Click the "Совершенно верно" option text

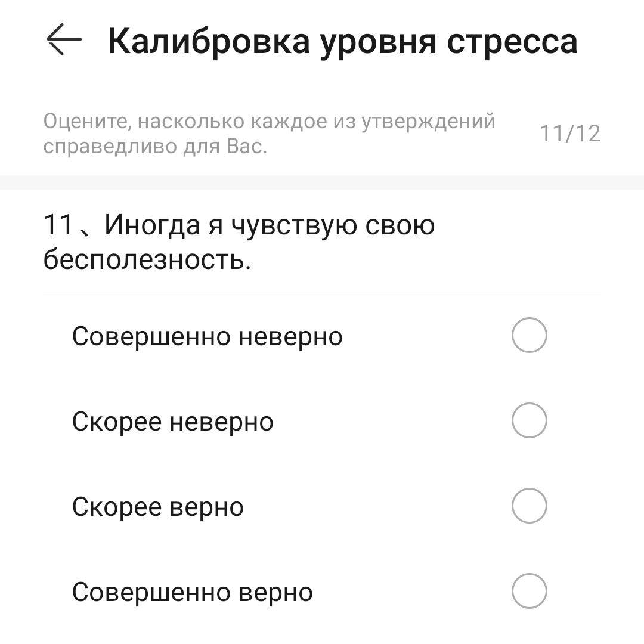click(192, 592)
